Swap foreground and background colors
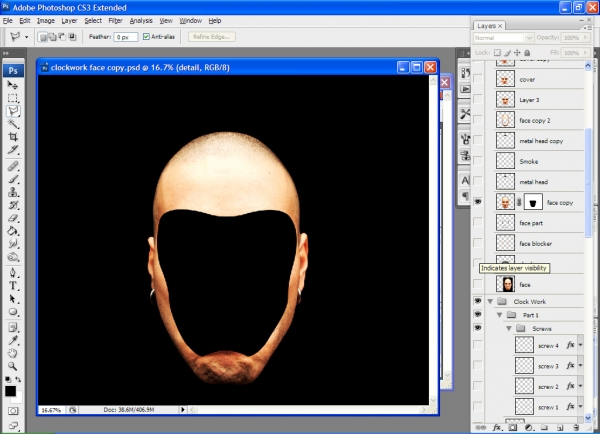Image resolution: width=600 pixels, height=434 pixels. point(18,379)
